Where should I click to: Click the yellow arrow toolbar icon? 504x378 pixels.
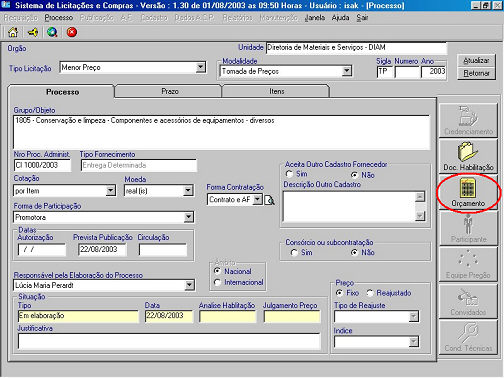click(x=33, y=32)
